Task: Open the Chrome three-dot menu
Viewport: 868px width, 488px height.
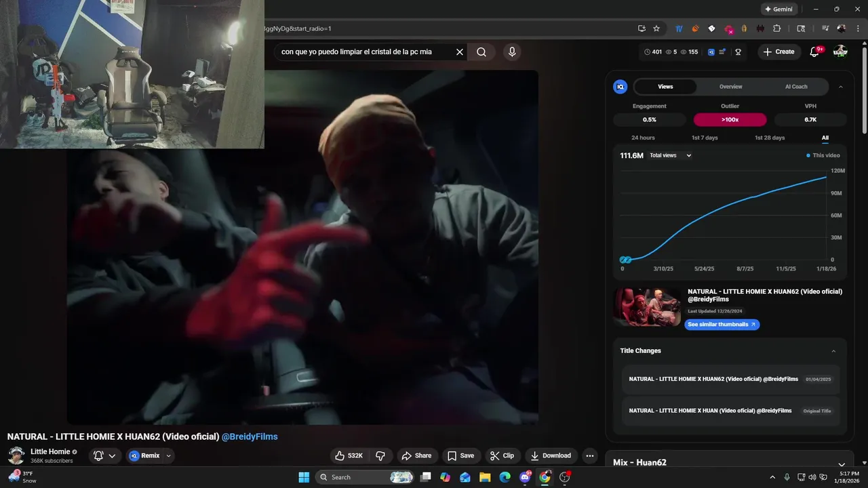Action: pyautogui.click(x=857, y=28)
